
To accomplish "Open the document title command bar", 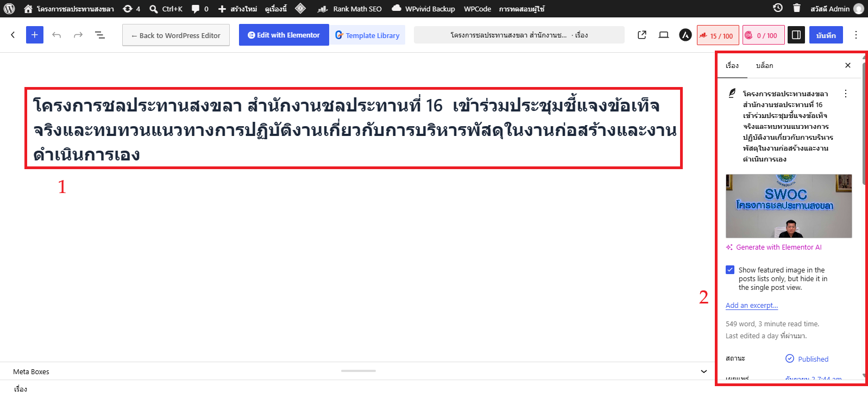I will tap(519, 35).
